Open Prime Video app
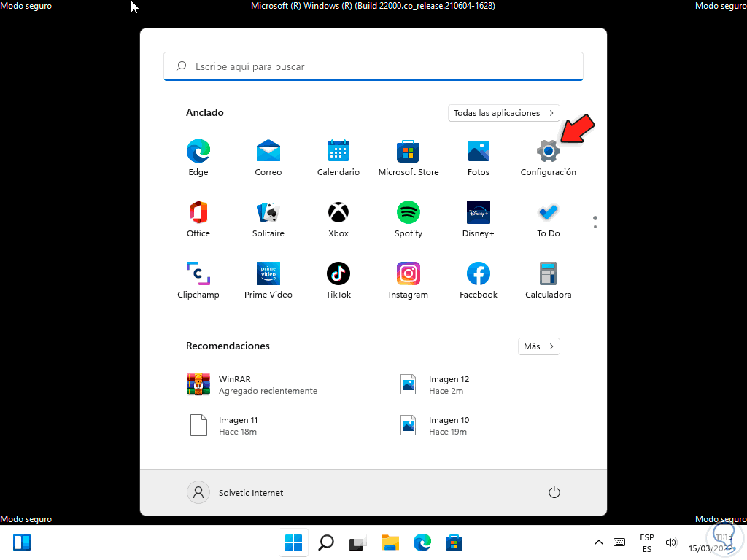 coord(268,281)
